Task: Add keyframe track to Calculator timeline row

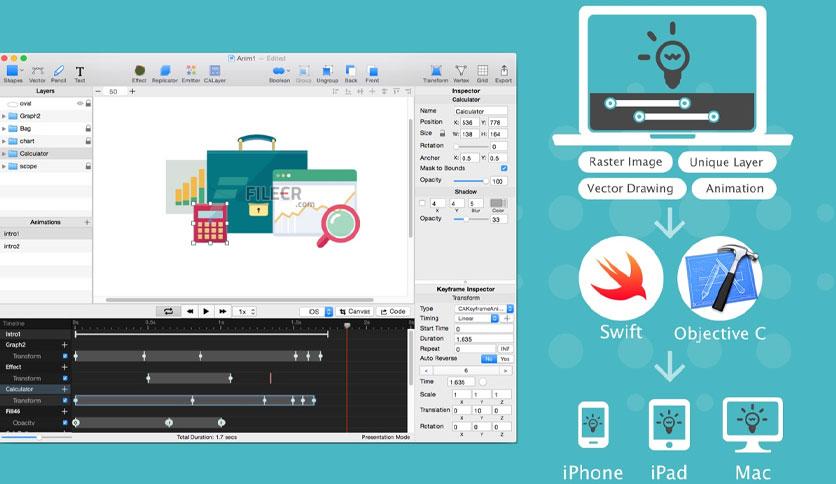Action: click(65, 389)
